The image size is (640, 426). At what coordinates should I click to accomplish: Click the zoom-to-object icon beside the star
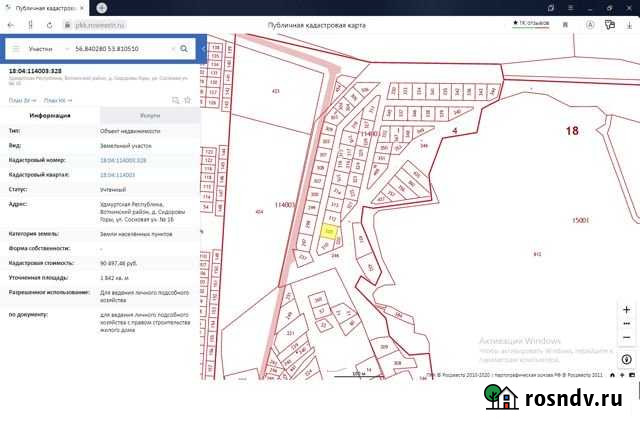coord(176,100)
